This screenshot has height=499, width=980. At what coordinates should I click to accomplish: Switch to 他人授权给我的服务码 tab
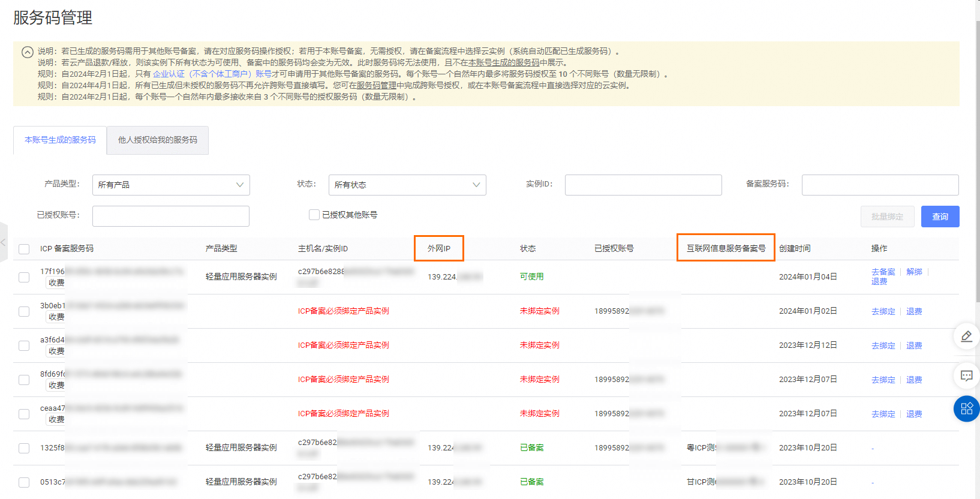point(158,140)
